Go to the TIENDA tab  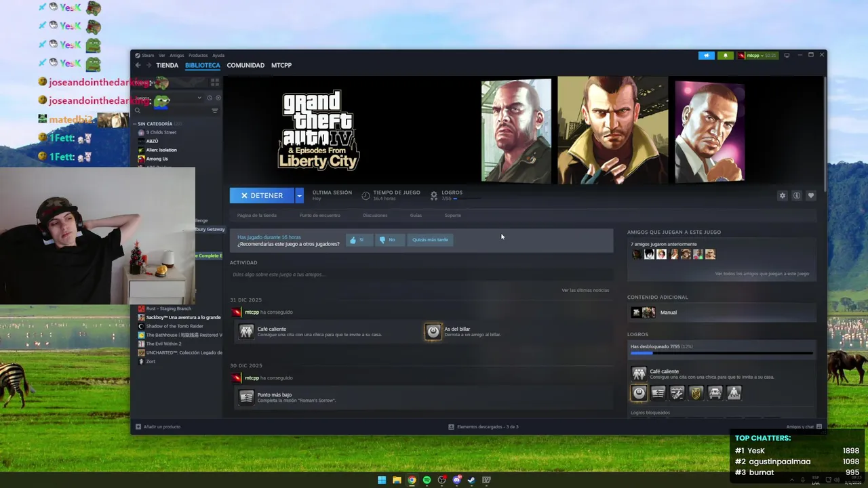[x=167, y=65]
